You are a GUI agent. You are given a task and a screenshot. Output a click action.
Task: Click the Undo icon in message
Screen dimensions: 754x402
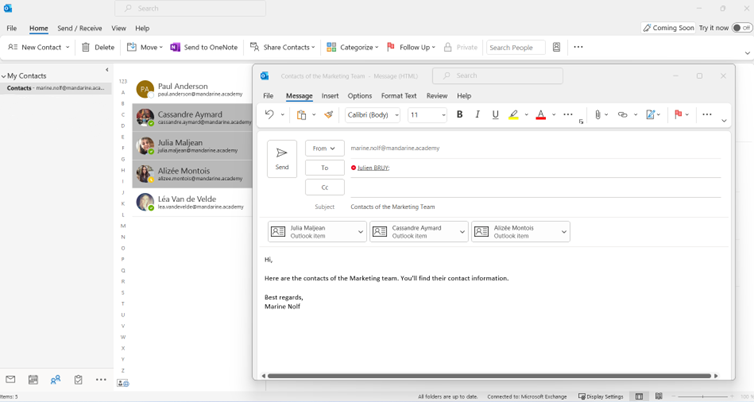pyautogui.click(x=269, y=114)
